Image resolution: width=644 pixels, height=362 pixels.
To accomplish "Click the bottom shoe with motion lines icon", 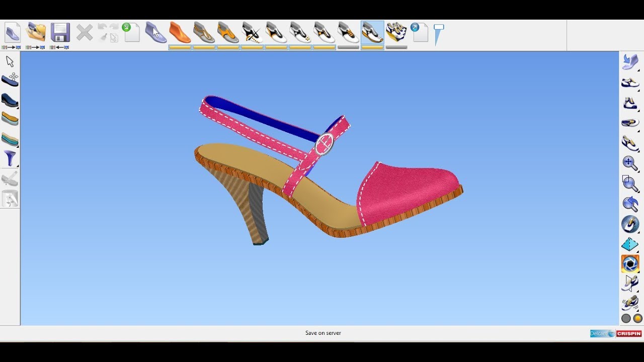I will tap(630, 303).
